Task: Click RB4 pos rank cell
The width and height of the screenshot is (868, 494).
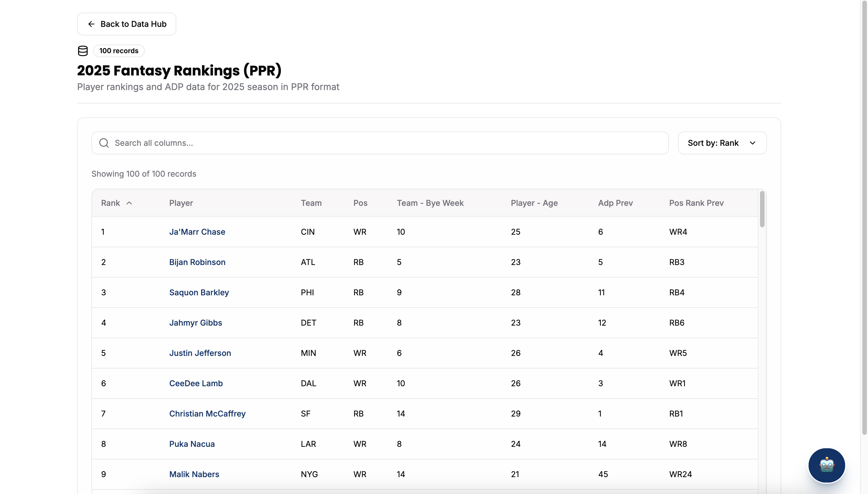Action: (677, 292)
